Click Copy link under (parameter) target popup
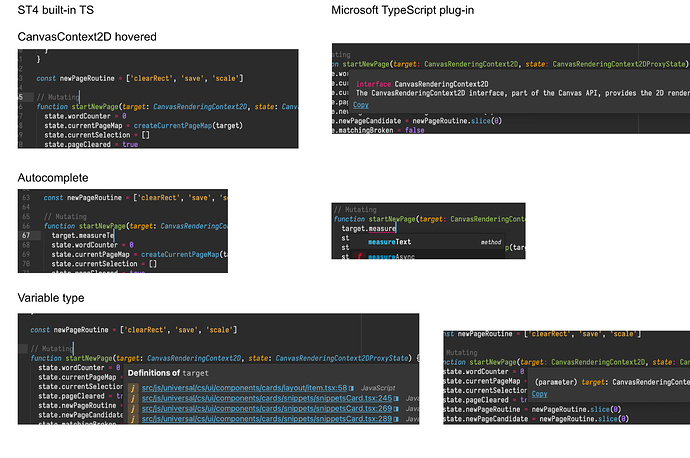The width and height of the screenshot is (690, 458). point(540,394)
